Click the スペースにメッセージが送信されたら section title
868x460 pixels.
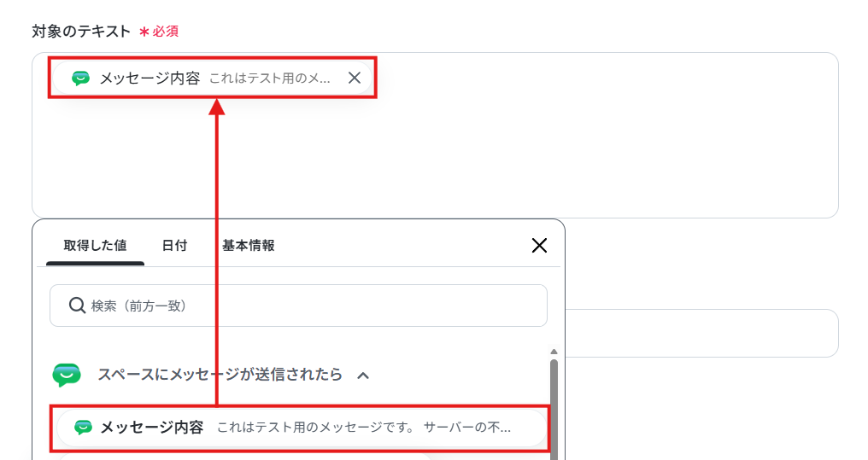[x=220, y=375]
